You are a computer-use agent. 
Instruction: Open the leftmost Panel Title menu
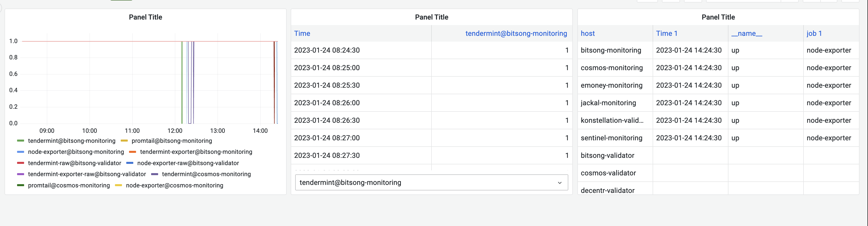pos(145,17)
